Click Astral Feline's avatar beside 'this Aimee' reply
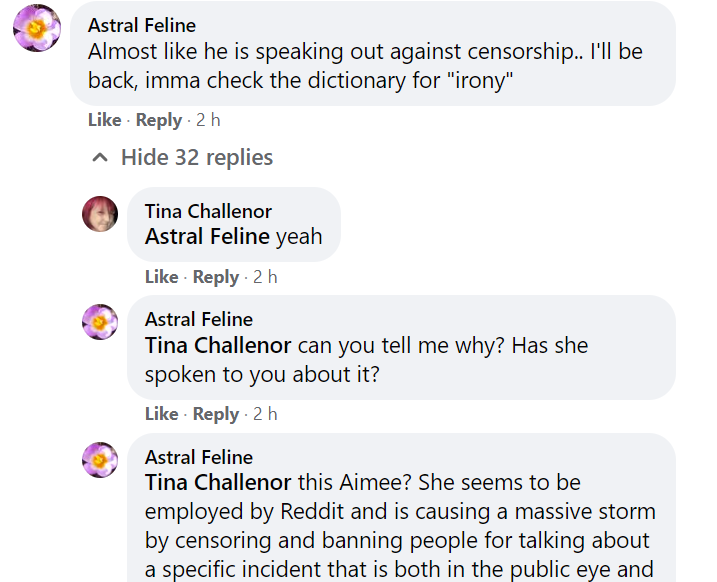 [x=100, y=460]
